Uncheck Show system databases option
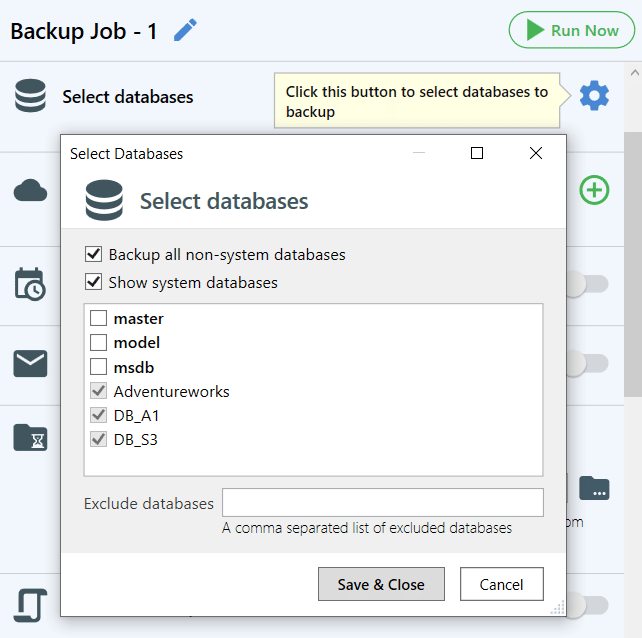642x638 pixels. pos(94,282)
